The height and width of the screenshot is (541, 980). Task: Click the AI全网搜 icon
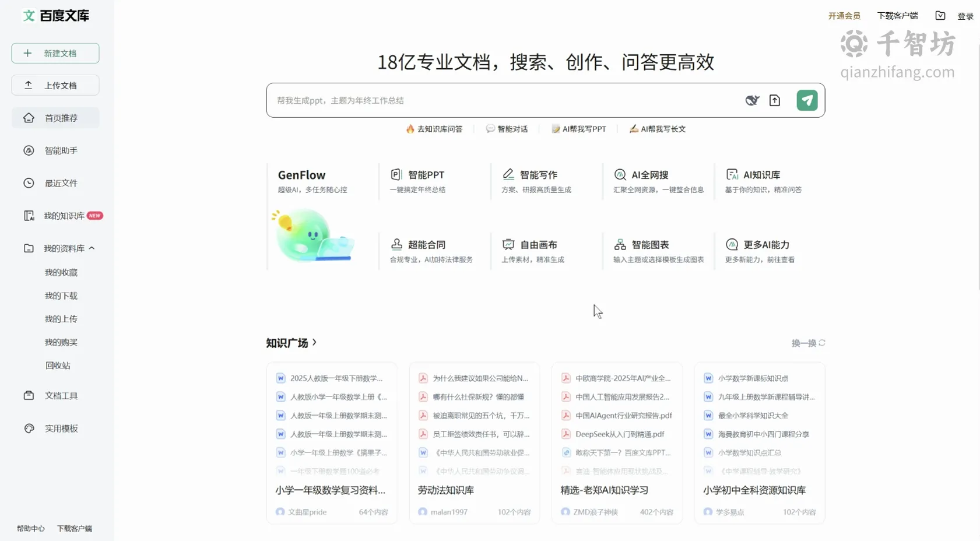pyautogui.click(x=620, y=174)
